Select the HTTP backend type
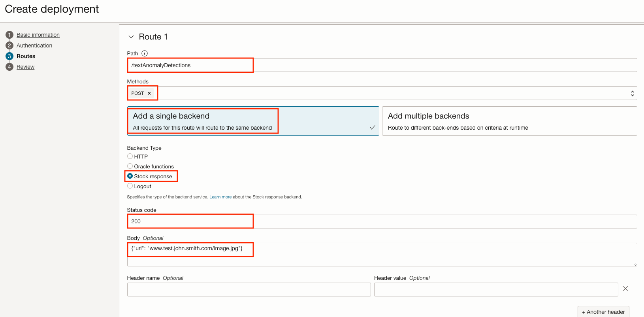The image size is (644, 317). tap(130, 157)
